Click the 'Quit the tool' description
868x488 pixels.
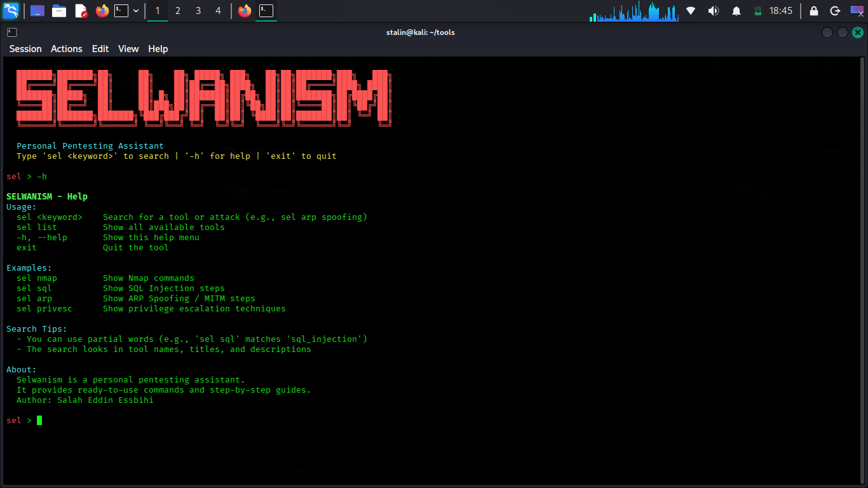coord(136,248)
